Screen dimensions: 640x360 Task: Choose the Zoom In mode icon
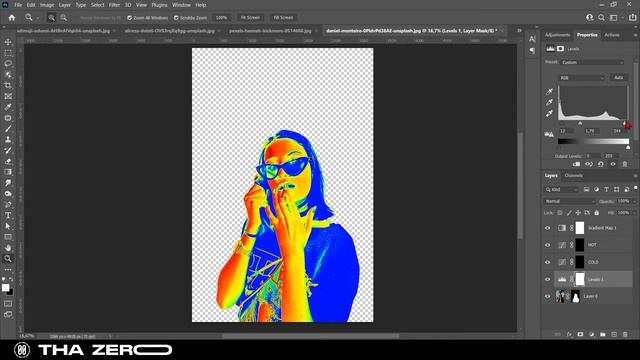pos(51,18)
